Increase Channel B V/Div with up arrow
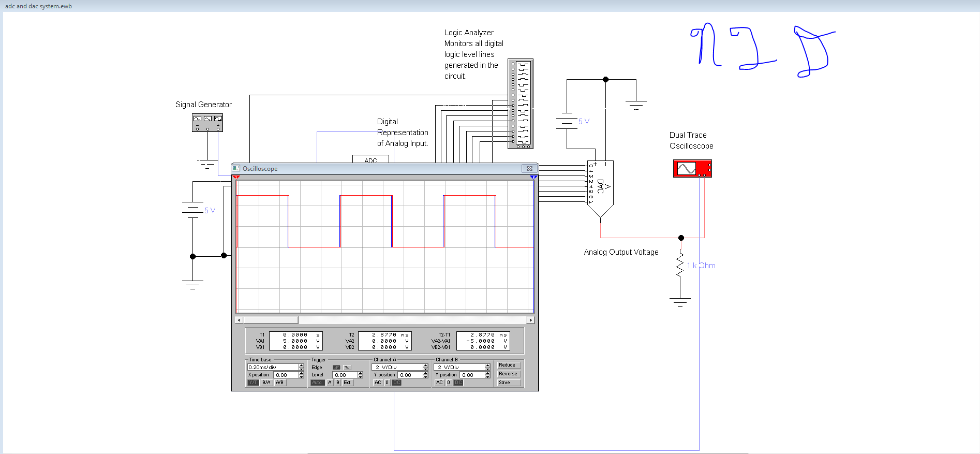Viewport: 980px width, 454px height. pos(487,365)
